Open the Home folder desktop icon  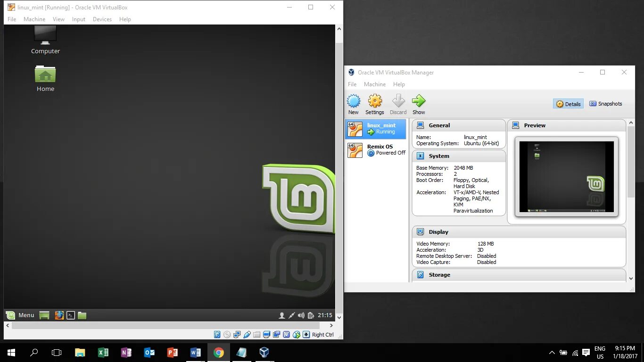coord(45,78)
